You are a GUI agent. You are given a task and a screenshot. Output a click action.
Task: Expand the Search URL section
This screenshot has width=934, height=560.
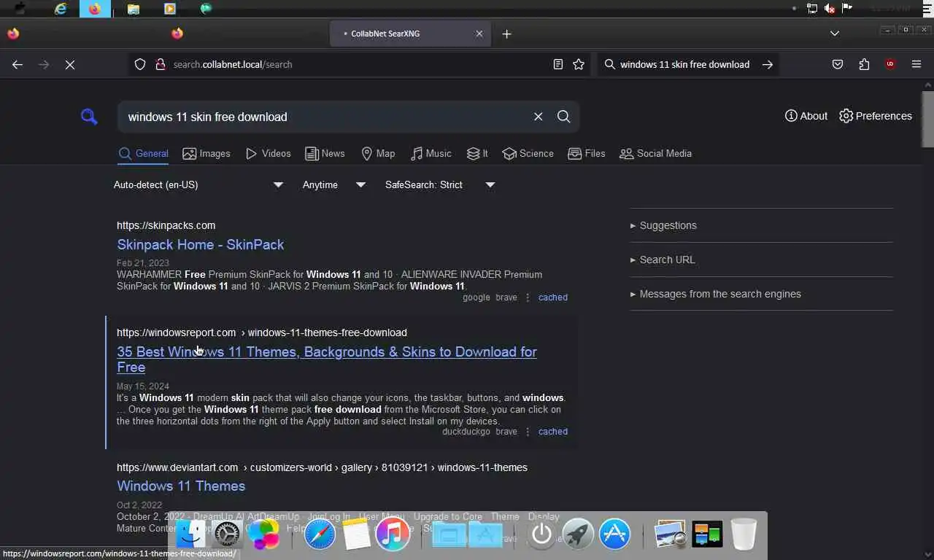coord(663,260)
